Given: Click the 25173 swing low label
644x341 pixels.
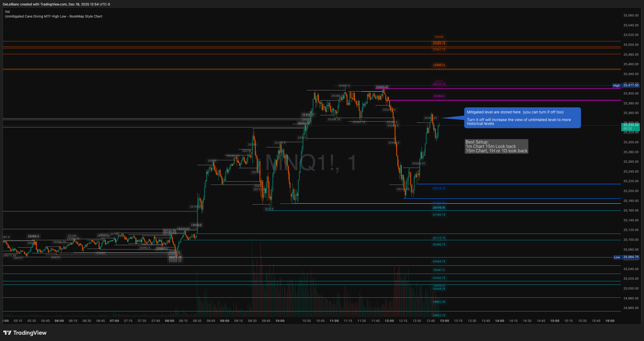Looking at the screenshot, I should [x=269, y=209].
